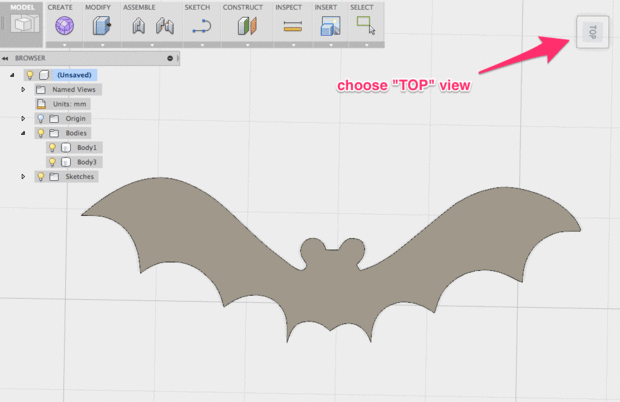Image resolution: width=620 pixels, height=402 pixels.
Task: Open the CREATE dropdown arrow
Action: tap(64, 45)
